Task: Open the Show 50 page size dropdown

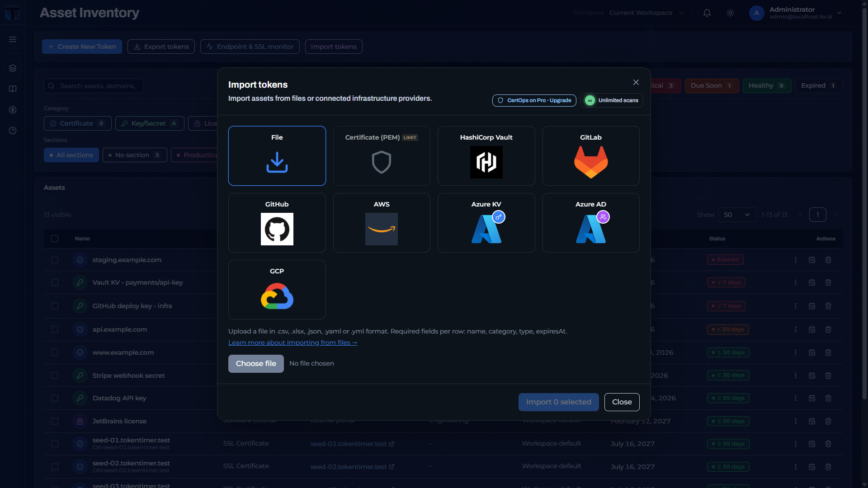Action: 737,215
